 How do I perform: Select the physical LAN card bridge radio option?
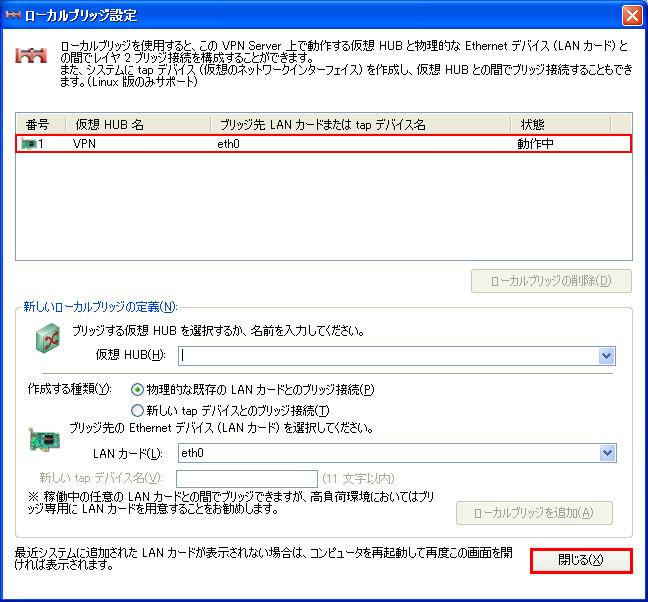coord(137,390)
